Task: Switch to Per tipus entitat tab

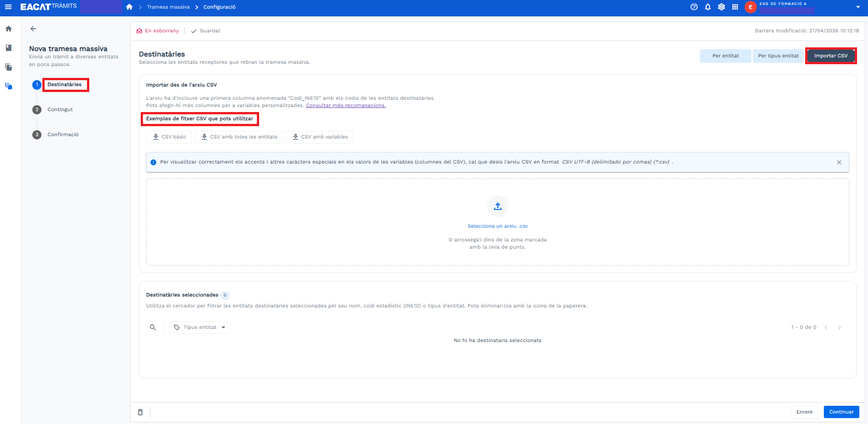Action: (x=778, y=56)
